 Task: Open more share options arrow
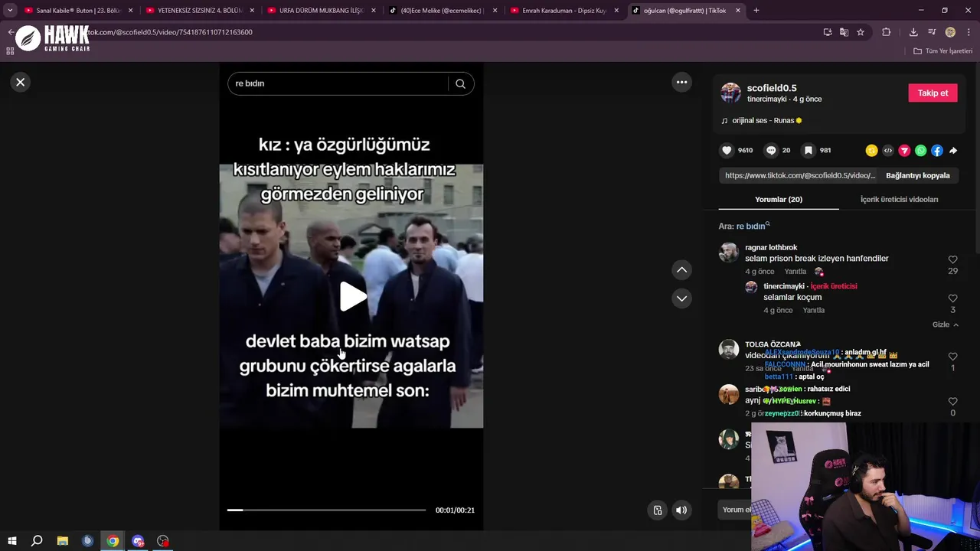click(953, 151)
